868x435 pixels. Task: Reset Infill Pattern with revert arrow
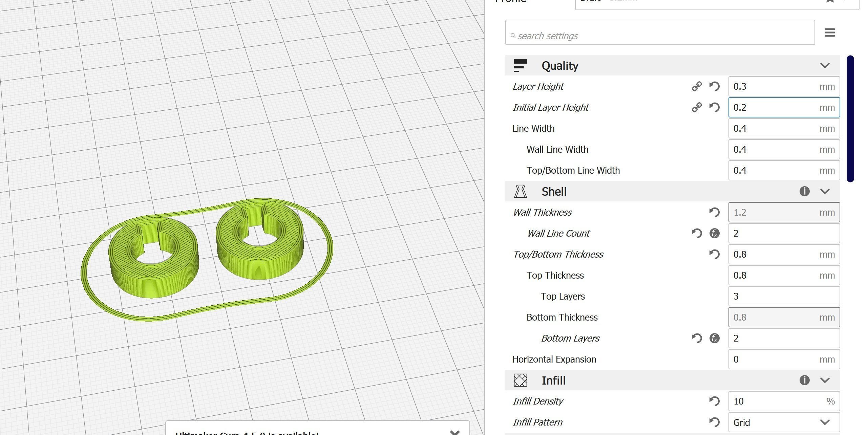point(714,422)
